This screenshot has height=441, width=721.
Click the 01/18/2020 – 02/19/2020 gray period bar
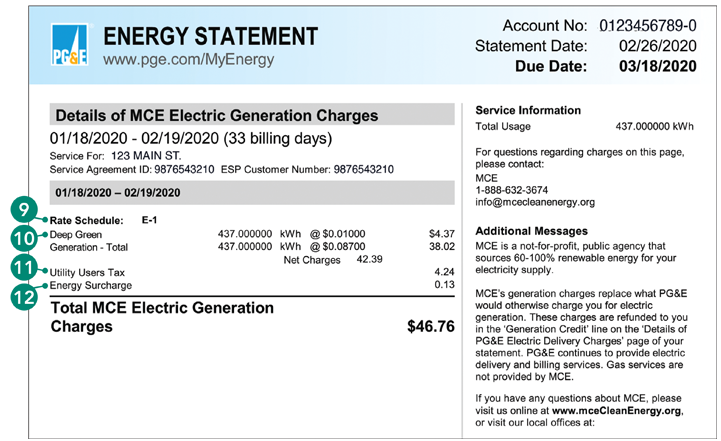(252, 193)
